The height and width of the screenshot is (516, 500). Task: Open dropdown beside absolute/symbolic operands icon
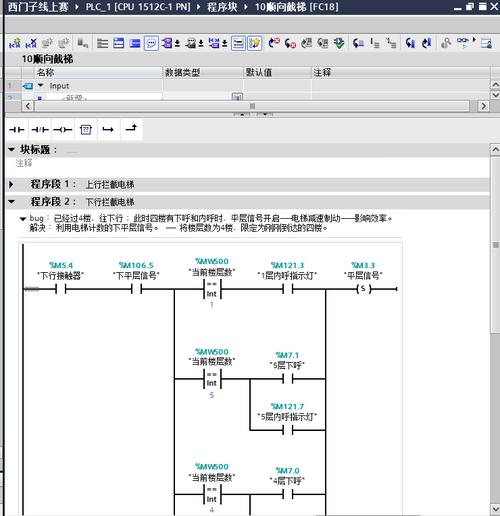point(177,44)
